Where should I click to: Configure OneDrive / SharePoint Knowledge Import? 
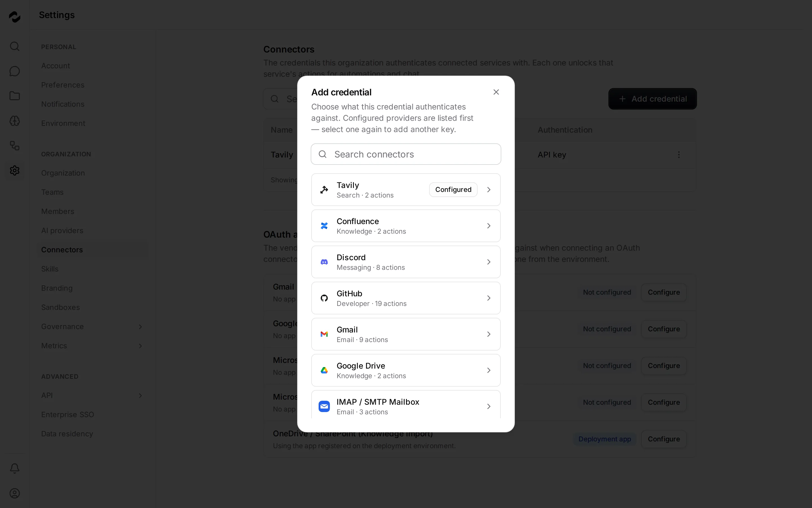[x=663, y=439]
